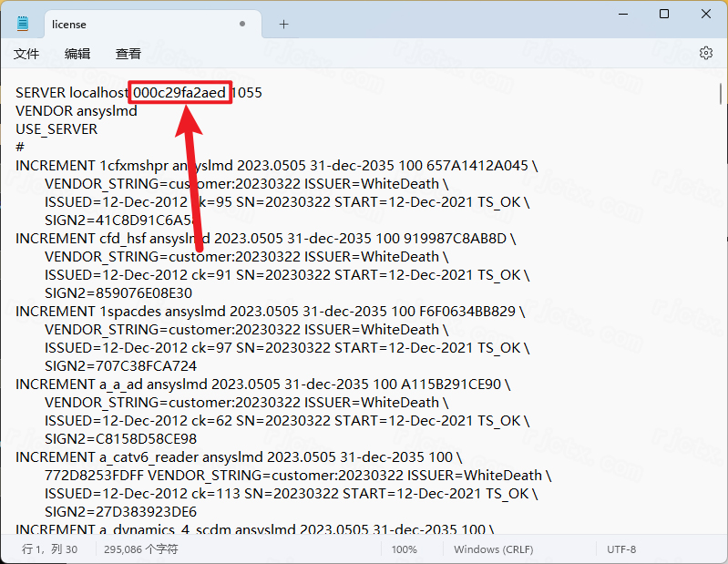Click the Notepad app icon in title bar
The image size is (728, 564).
coord(22,24)
